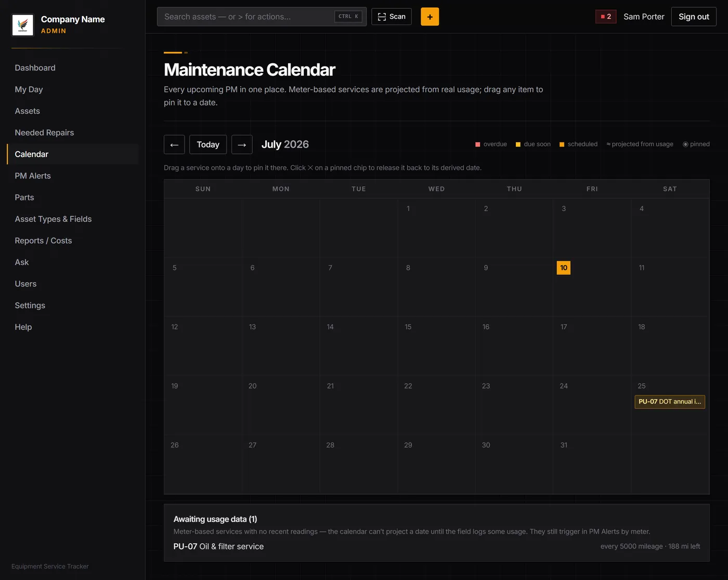Click the Awaiting usage data (1) heading
The width and height of the screenshot is (728, 580).
pos(215,519)
